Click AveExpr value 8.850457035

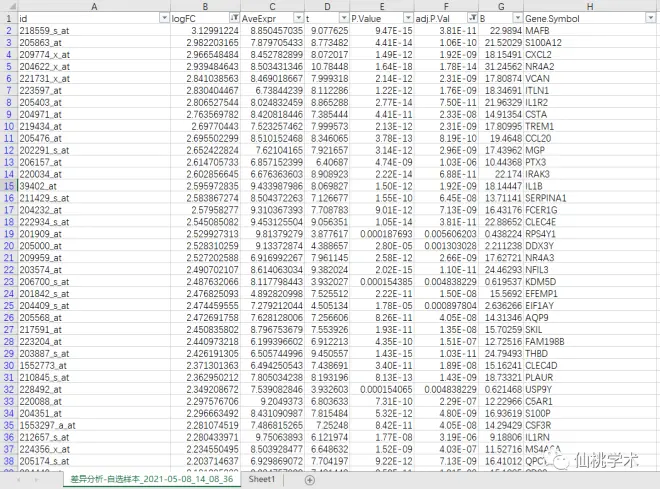pos(272,31)
